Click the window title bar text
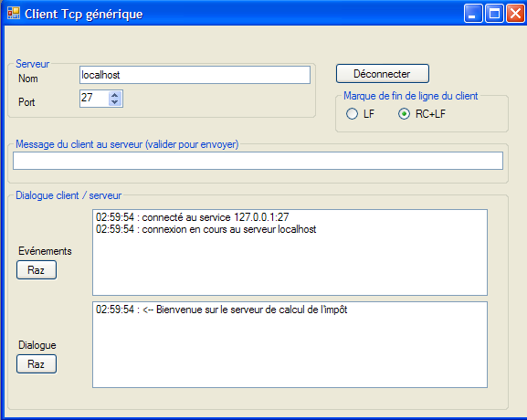Viewport: 527px width, 420px height. (84, 14)
